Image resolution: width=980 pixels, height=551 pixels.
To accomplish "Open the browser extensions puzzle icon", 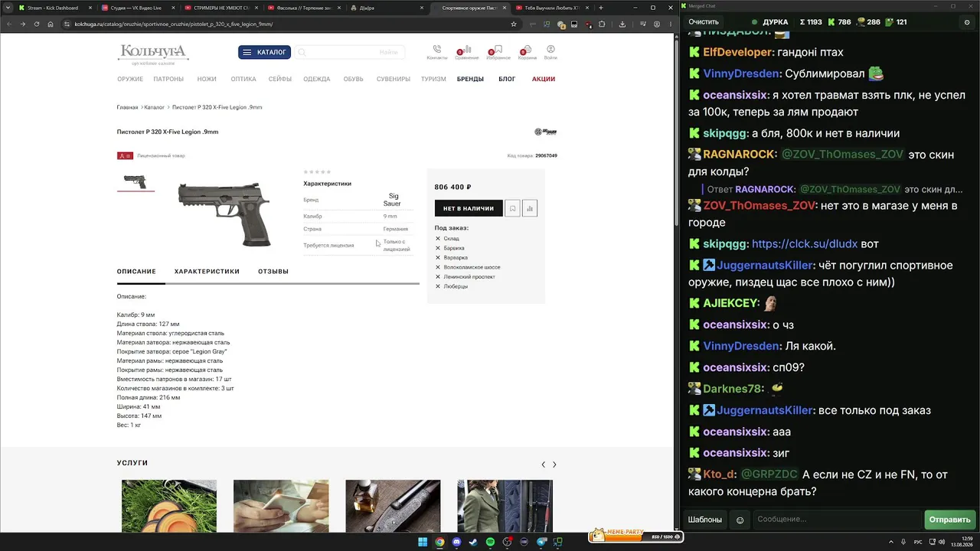I will (x=602, y=24).
